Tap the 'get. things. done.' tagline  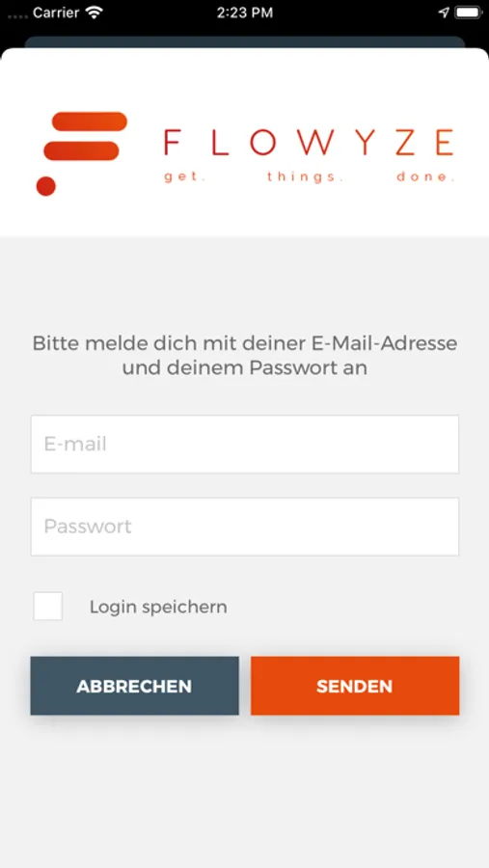309,177
